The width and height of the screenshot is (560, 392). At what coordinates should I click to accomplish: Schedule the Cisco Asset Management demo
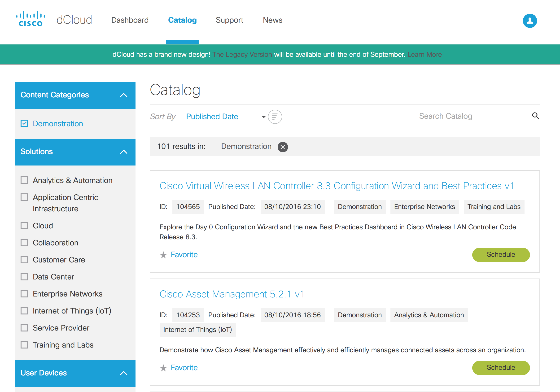tap(501, 368)
